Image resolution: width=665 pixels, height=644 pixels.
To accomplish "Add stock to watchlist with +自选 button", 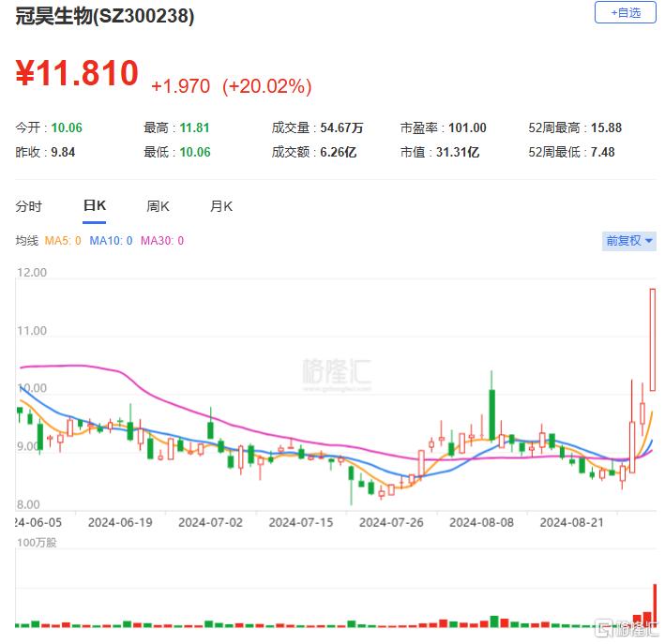I will [x=626, y=13].
